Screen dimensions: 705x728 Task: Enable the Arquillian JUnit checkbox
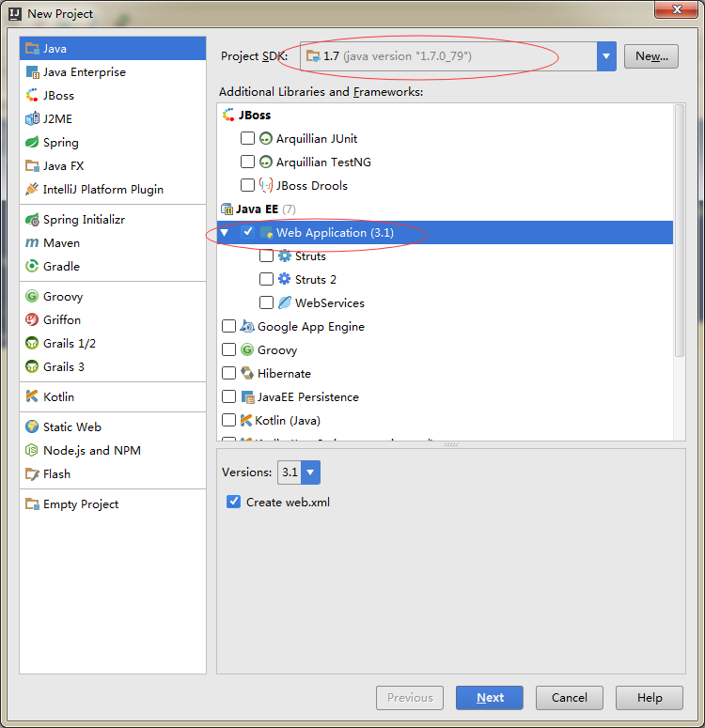pyautogui.click(x=248, y=138)
